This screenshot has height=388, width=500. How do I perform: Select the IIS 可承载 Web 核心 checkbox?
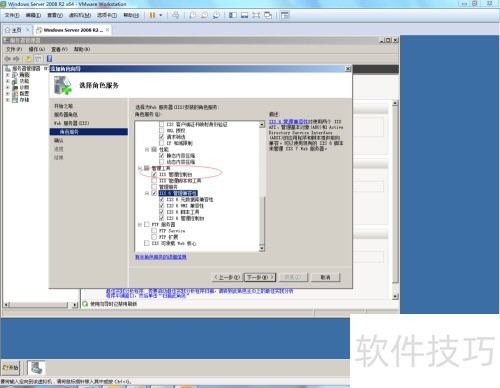(x=147, y=243)
